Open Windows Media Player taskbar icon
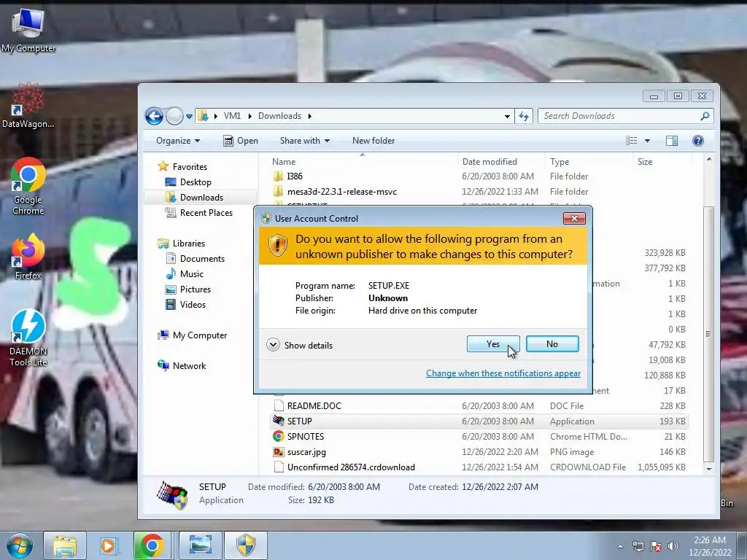 108,545
